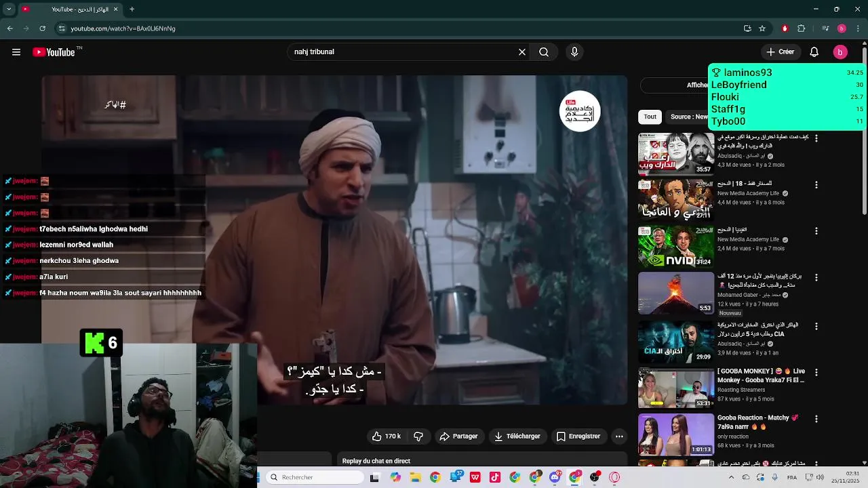Open options for NVIDIA 31:24 video
This screenshot has height=488, width=868.
click(x=816, y=230)
